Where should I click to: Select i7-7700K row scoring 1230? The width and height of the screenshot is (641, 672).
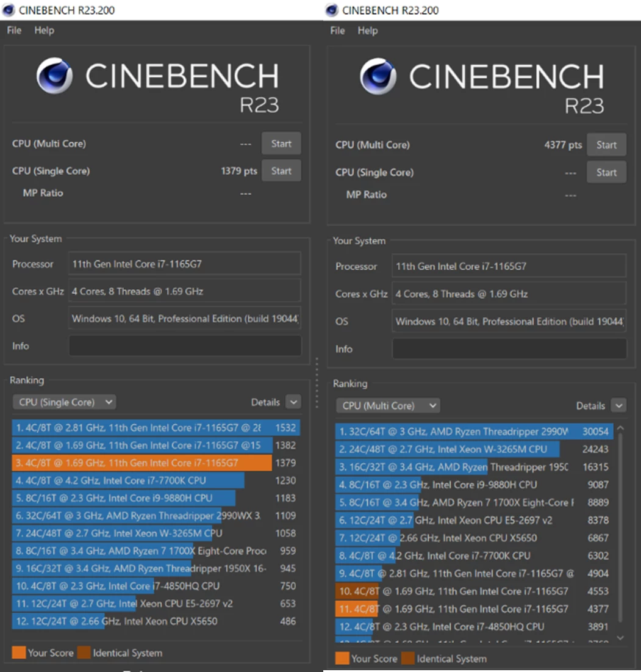(156, 480)
